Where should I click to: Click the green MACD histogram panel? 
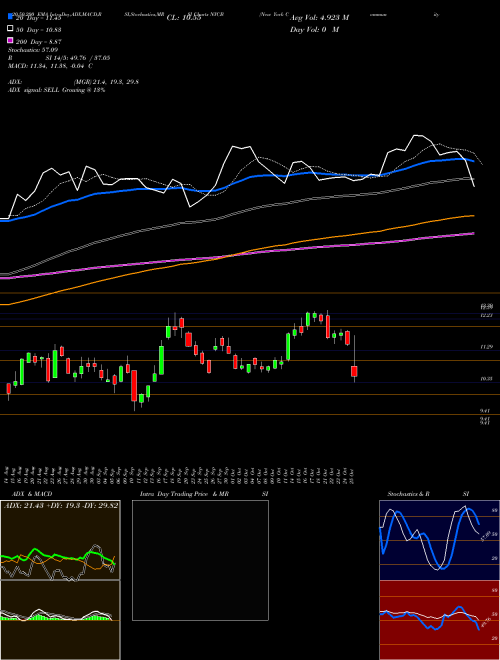pos(60,620)
